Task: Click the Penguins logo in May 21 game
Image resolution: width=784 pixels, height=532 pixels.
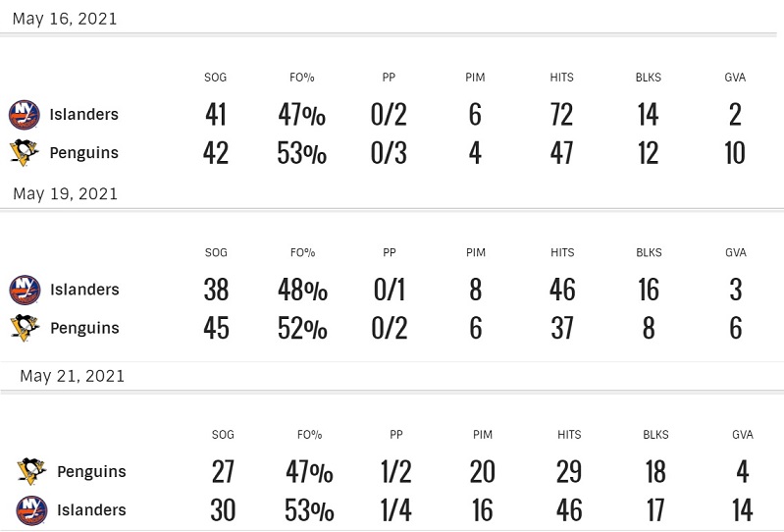Action: coord(31,471)
